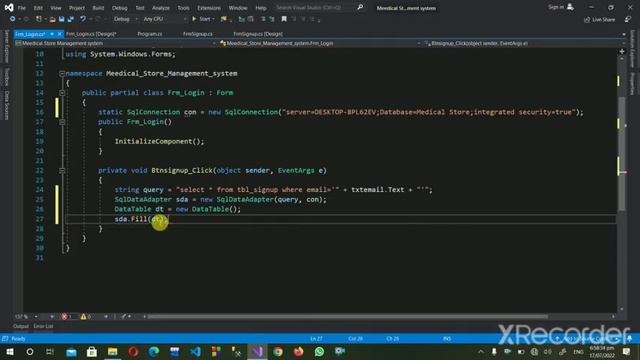The width and height of the screenshot is (640, 360).
Task: Click the search magnifier icon
Action: (360, 7)
